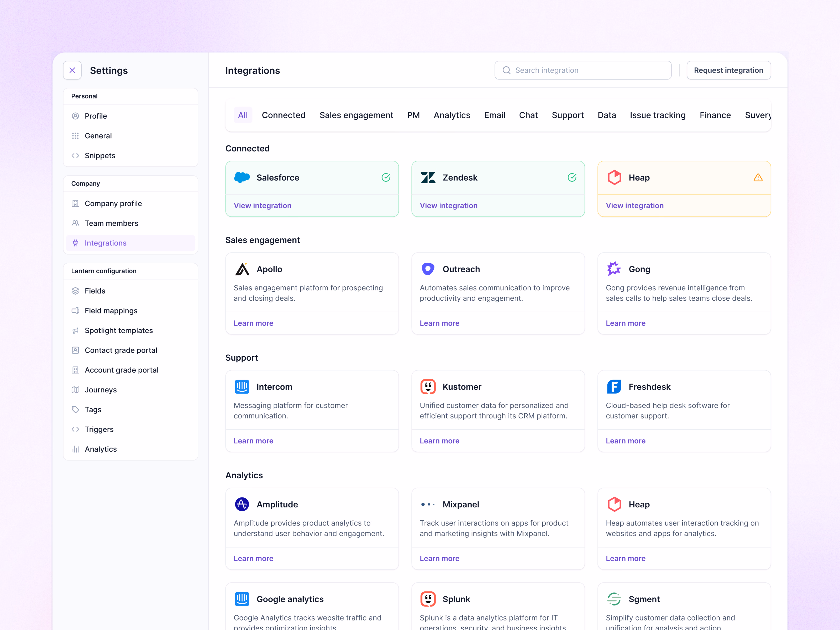Switch to the Sales engagement tab

point(356,115)
